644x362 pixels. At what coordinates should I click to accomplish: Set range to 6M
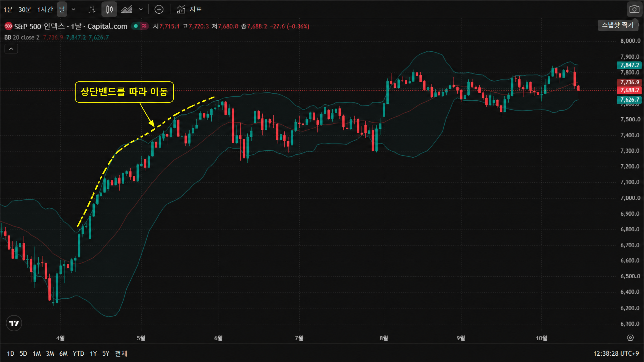63,353
